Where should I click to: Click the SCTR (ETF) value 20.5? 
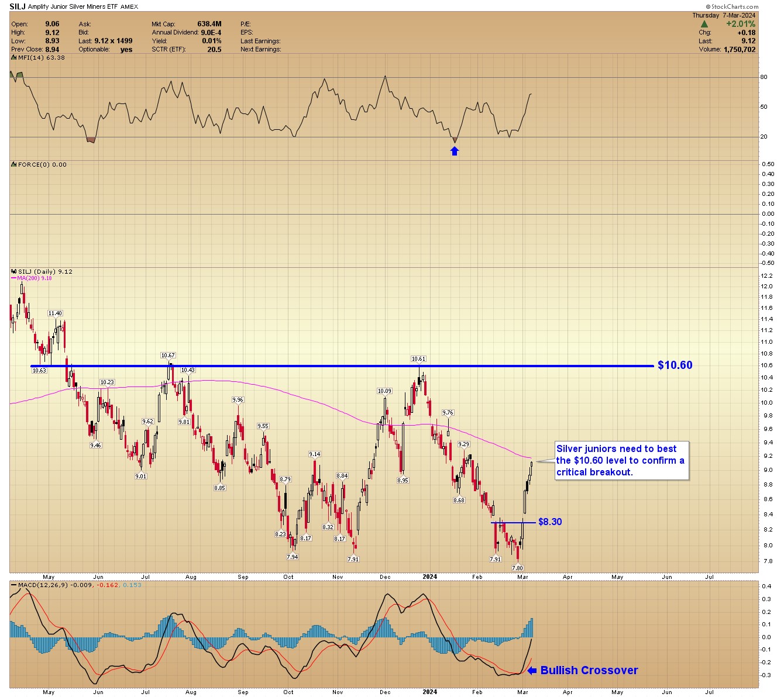(x=214, y=50)
